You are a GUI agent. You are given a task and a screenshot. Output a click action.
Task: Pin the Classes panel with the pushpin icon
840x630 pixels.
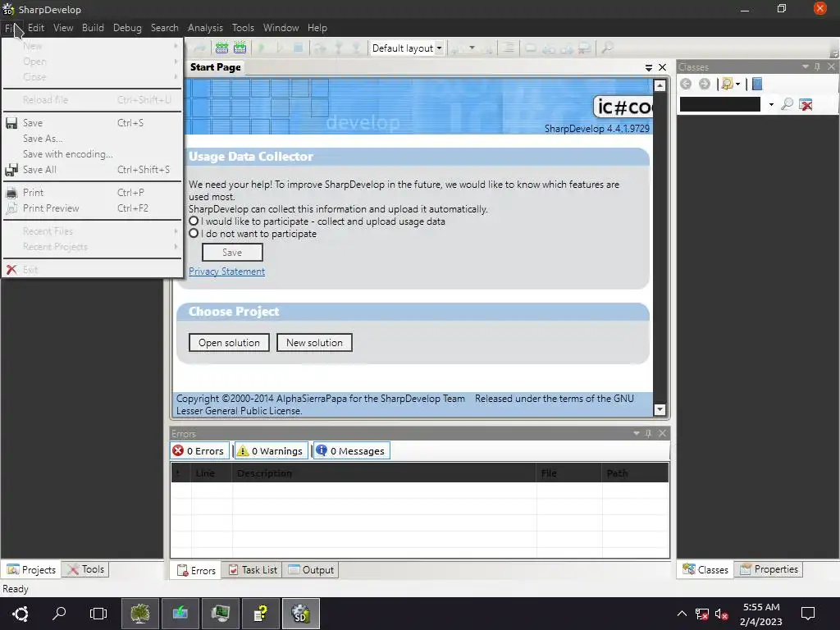click(817, 66)
